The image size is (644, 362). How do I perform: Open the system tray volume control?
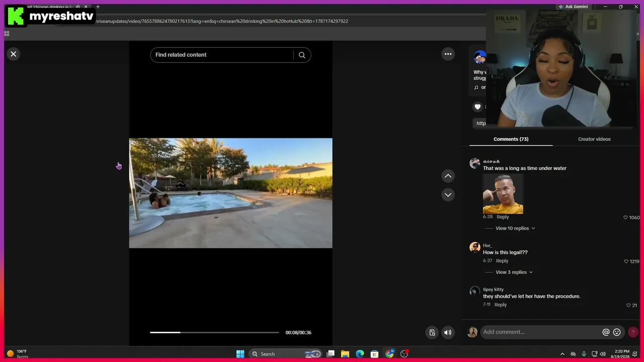[x=603, y=354]
